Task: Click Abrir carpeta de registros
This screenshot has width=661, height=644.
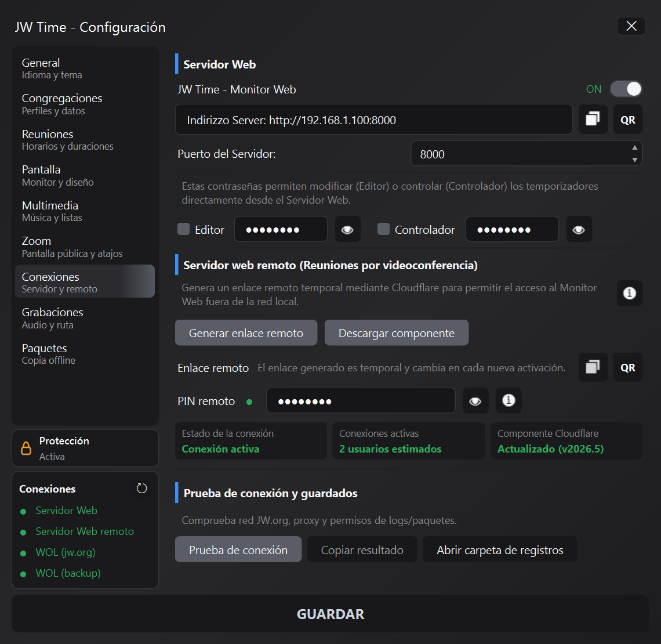Action: (x=500, y=549)
